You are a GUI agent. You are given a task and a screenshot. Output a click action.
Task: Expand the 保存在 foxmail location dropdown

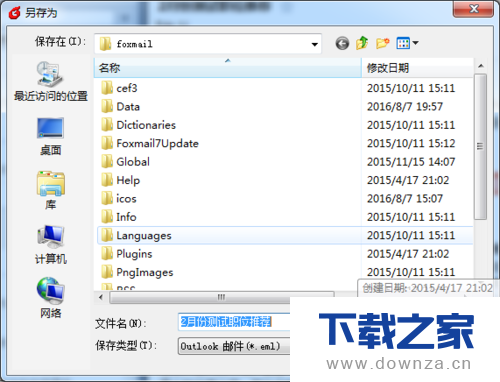click(x=314, y=44)
